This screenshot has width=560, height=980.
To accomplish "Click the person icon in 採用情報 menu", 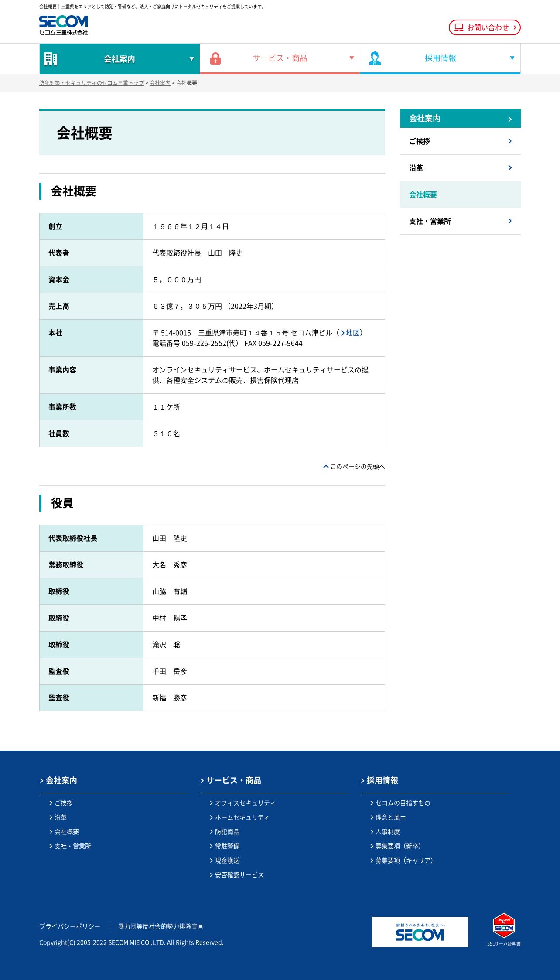I will point(375,58).
